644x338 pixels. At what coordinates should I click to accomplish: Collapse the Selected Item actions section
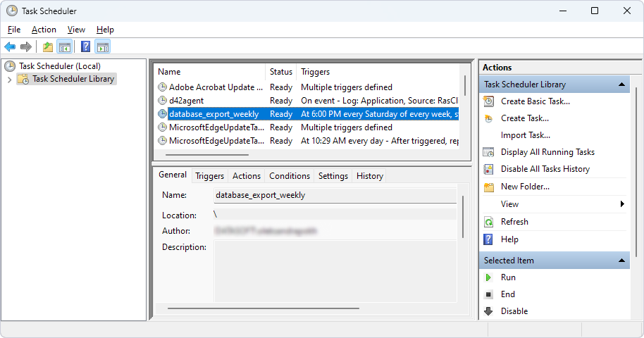tap(622, 261)
